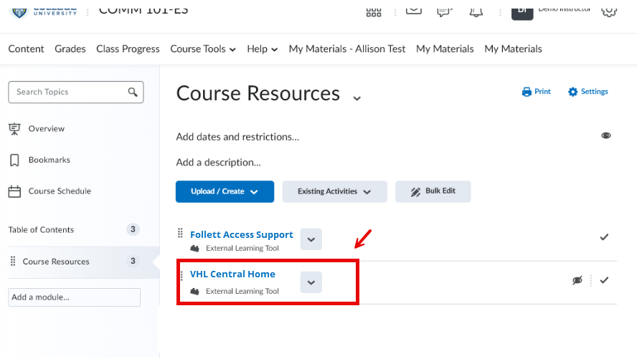Click the university logo
The width and height of the screenshot is (637, 364).
pos(44,11)
